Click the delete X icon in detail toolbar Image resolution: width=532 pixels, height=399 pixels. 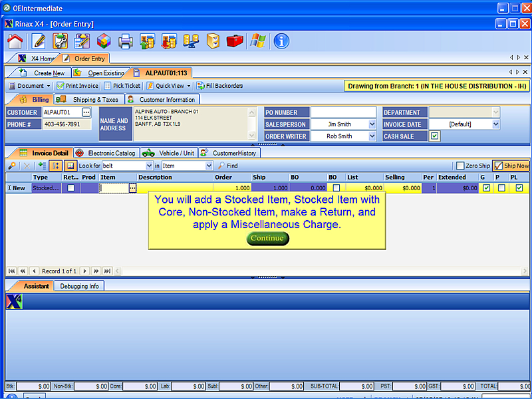pyautogui.click(x=27, y=166)
